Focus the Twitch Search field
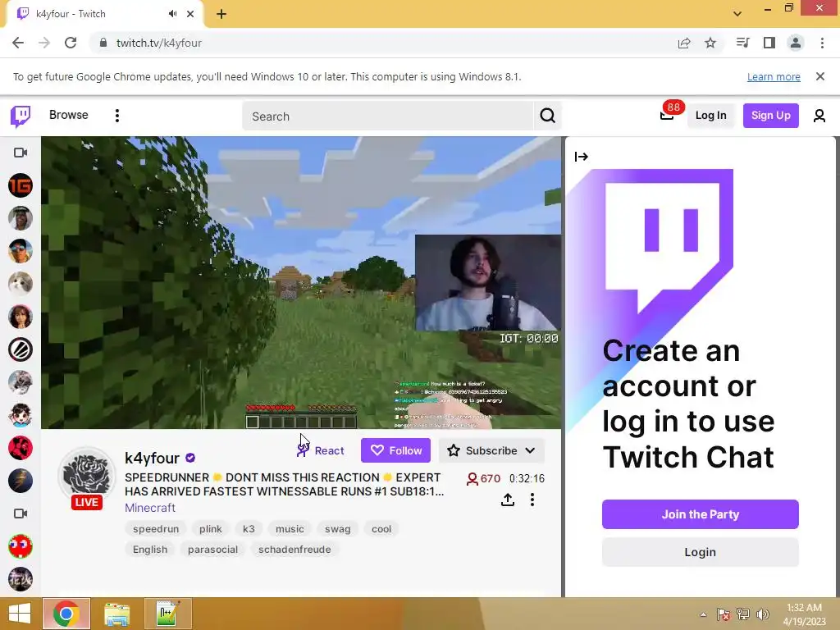840x630 pixels. (388, 116)
